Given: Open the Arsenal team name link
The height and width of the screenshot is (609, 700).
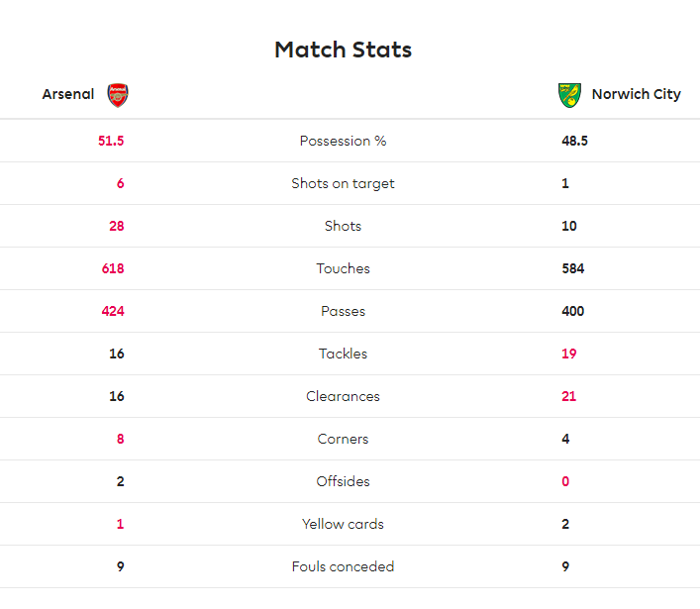Looking at the screenshot, I should (68, 94).
